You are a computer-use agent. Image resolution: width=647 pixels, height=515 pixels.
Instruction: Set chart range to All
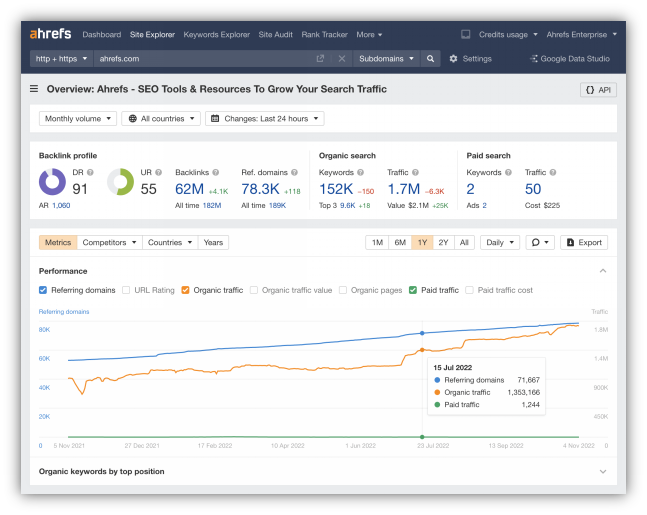(x=464, y=242)
